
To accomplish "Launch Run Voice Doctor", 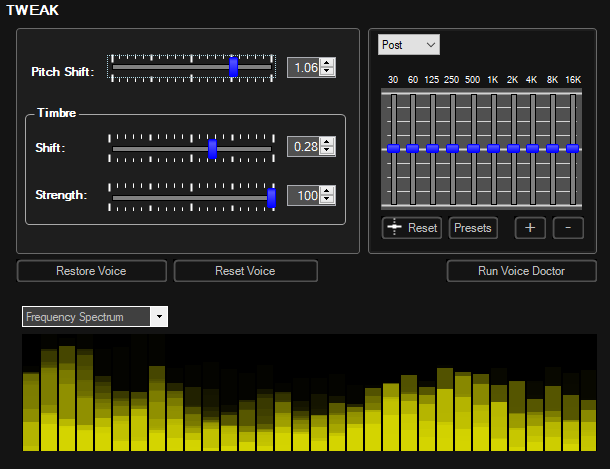I will click(x=521, y=271).
